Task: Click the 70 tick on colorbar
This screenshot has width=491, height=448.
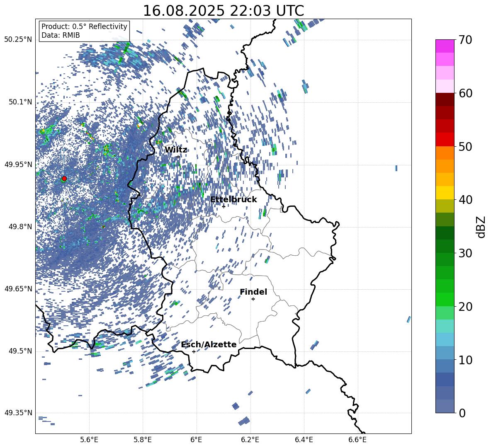Action: 465,40
